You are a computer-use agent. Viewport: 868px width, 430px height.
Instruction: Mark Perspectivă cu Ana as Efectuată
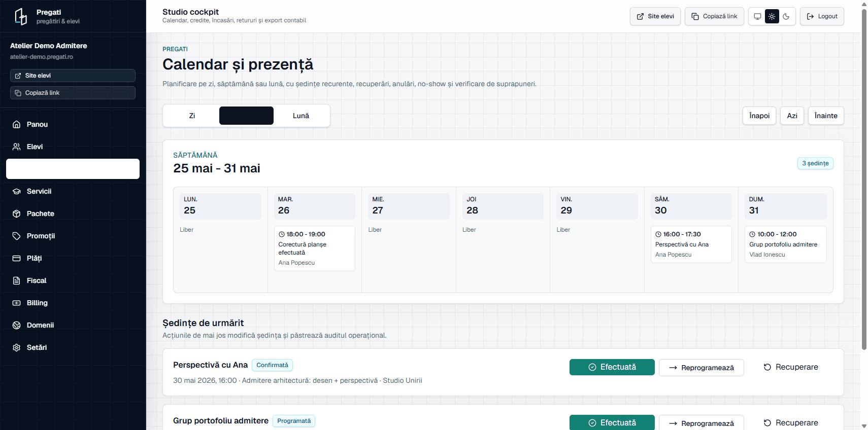point(612,367)
